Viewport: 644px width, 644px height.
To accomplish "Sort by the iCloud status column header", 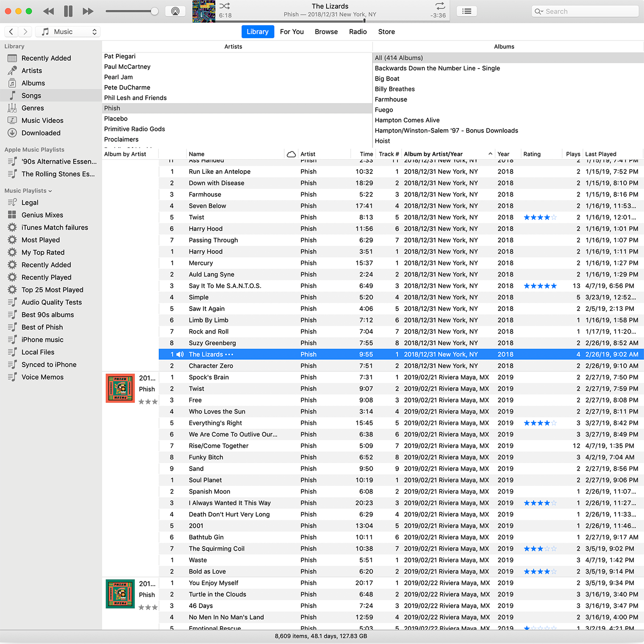I will tap(291, 154).
